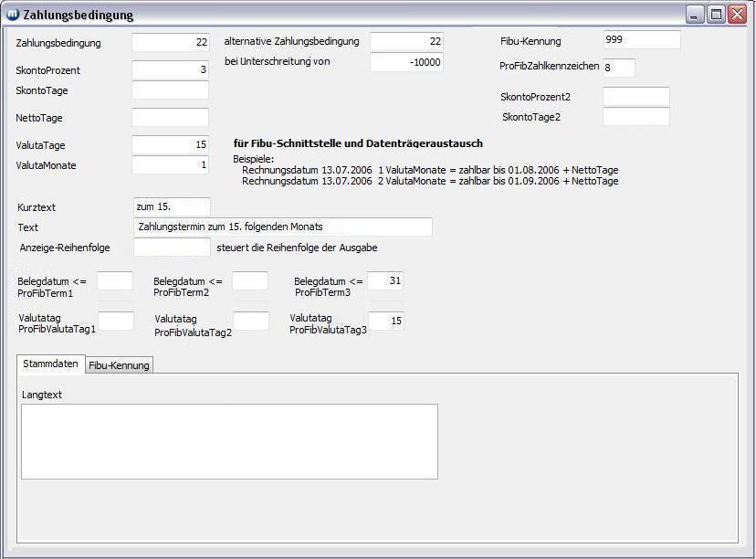This screenshot has height=559, width=756.
Task: Click the alternative Zahlungsbedingung field
Action: (x=406, y=42)
